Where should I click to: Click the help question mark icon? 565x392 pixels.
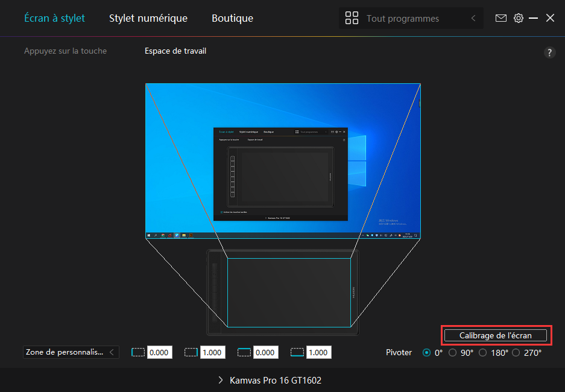tap(549, 52)
